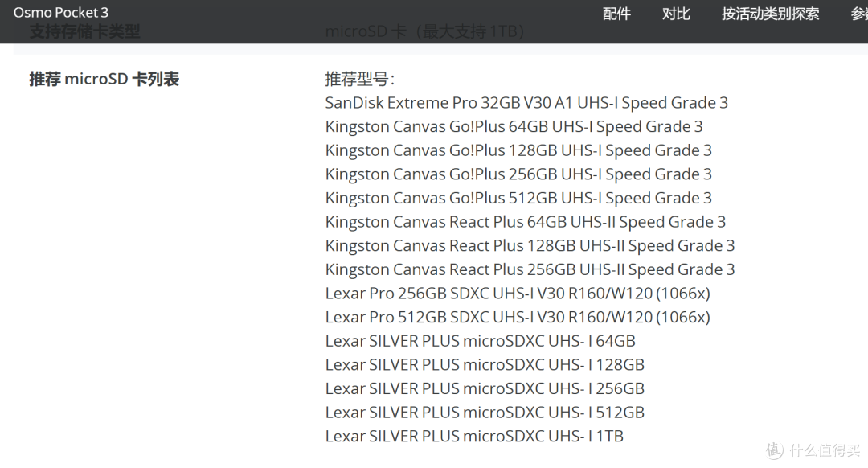Click Lexar SILVER PLUS 64GB entry
This screenshot has width=868, height=468.
tap(480, 341)
